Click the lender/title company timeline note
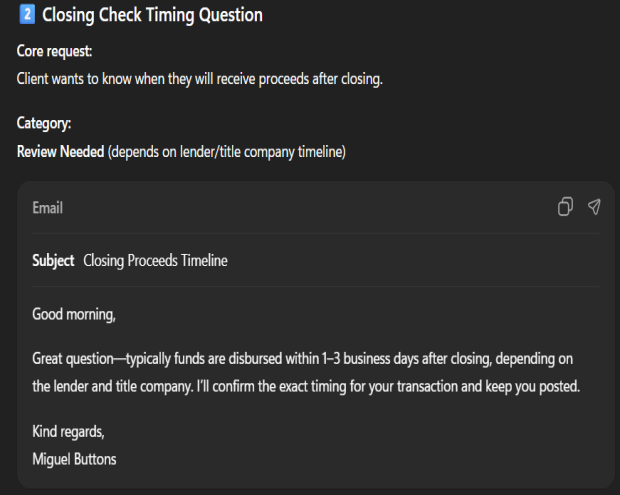The width and height of the screenshot is (620, 495). coord(228,152)
